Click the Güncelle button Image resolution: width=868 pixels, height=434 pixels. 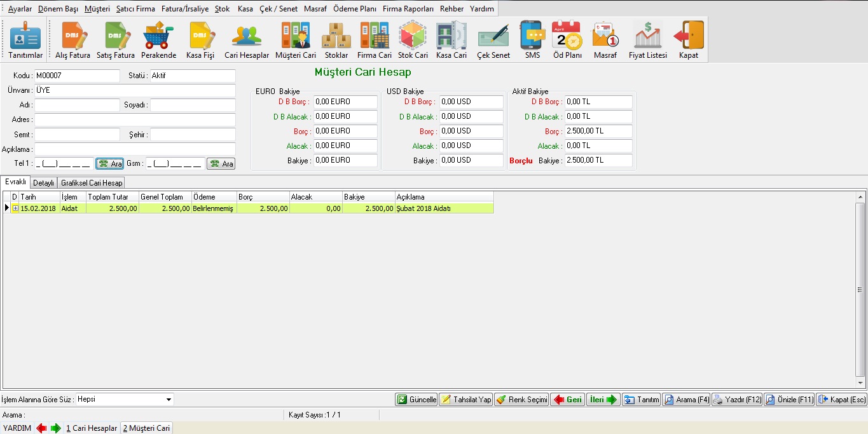coord(417,400)
